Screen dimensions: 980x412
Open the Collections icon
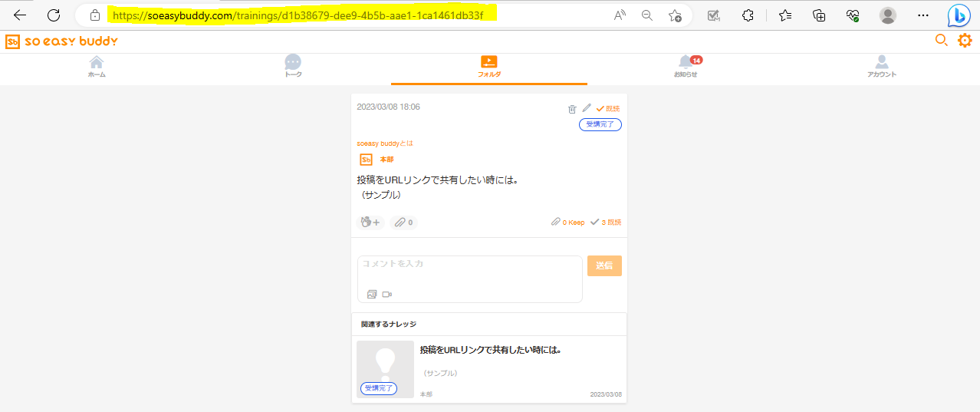pos(819,15)
